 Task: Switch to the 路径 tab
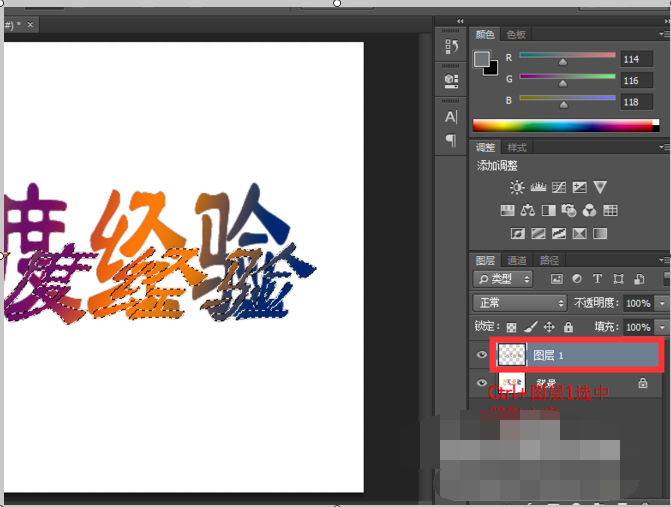(549, 260)
